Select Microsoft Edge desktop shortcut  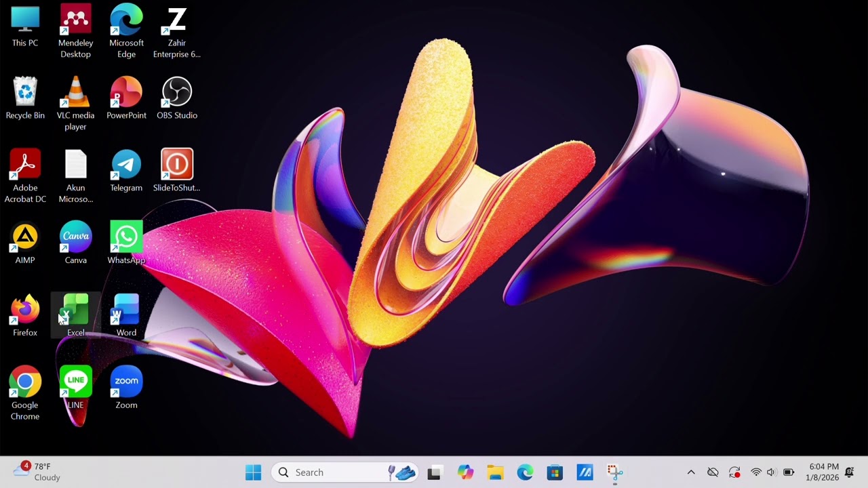pyautogui.click(x=126, y=32)
